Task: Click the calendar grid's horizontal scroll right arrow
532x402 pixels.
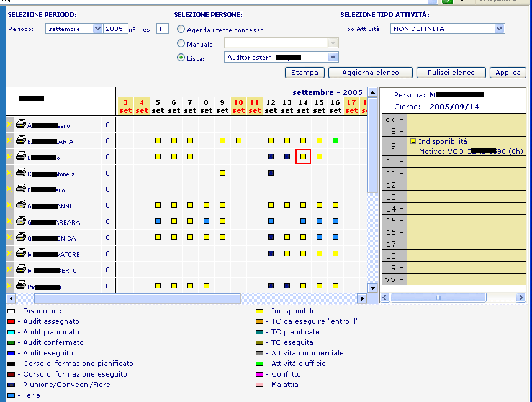Action: tap(363, 298)
